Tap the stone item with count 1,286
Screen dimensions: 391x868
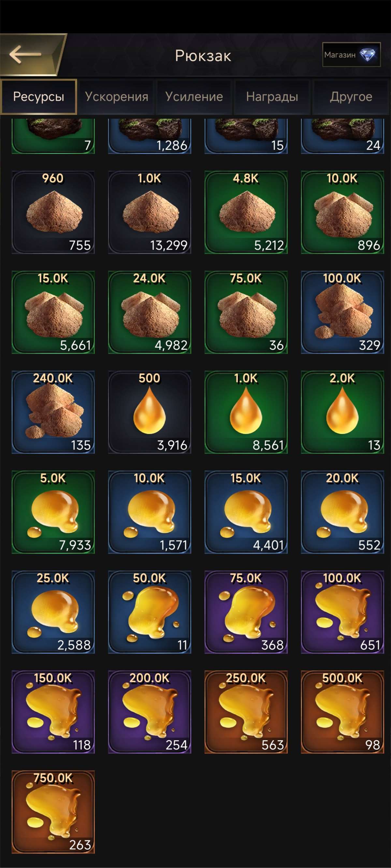(x=150, y=136)
